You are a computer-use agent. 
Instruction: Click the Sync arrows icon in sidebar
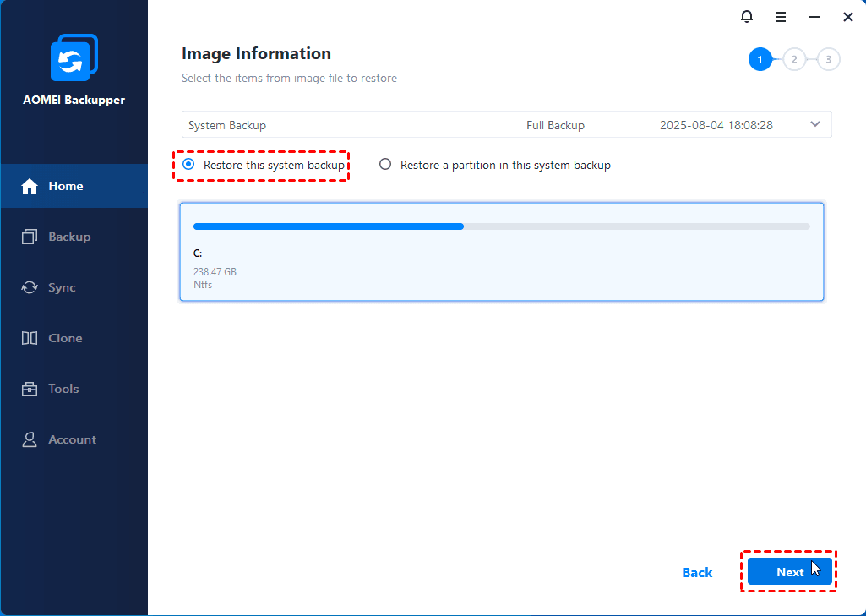(x=30, y=287)
